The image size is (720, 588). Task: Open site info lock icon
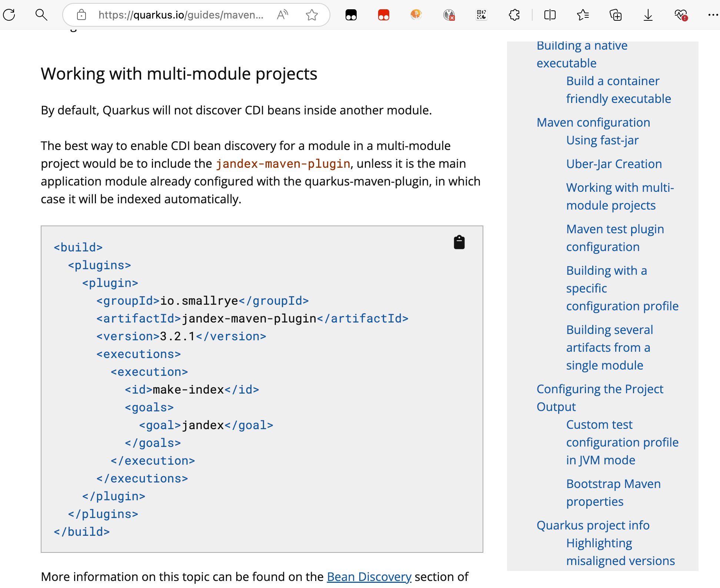point(81,15)
